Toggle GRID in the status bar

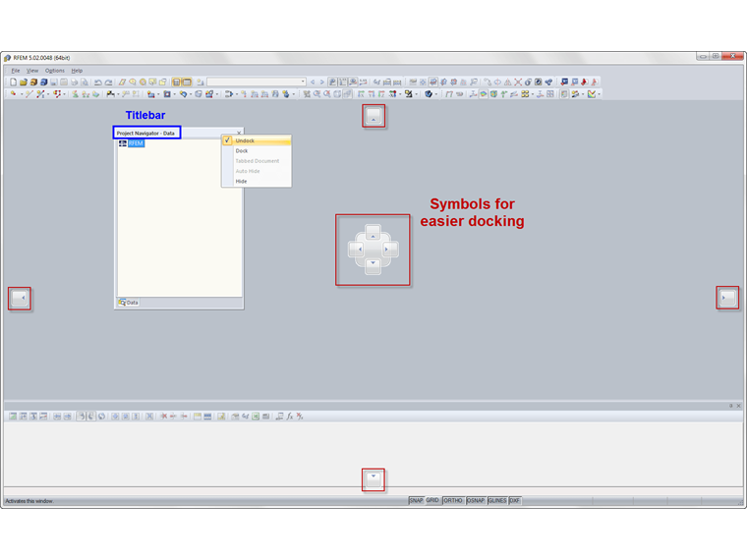[x=432, y=500]
